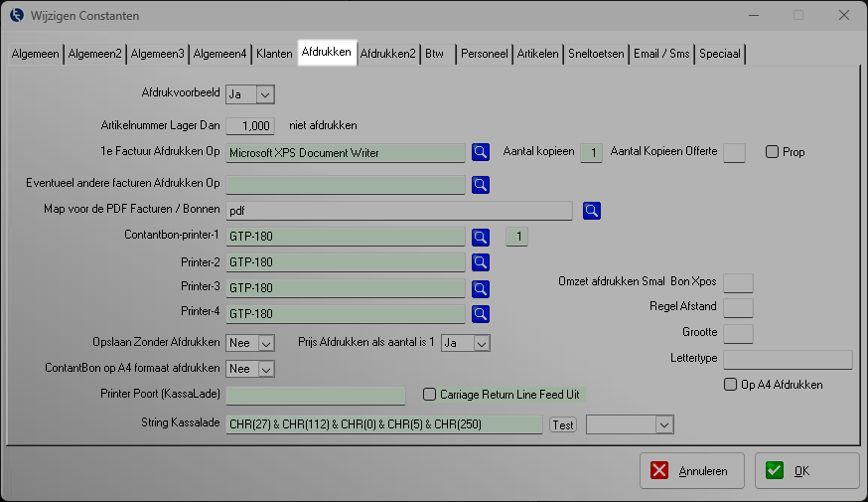The image size is (868, 502).
Task: Click the Test button for String Kassalade
Action: [562, 424]
